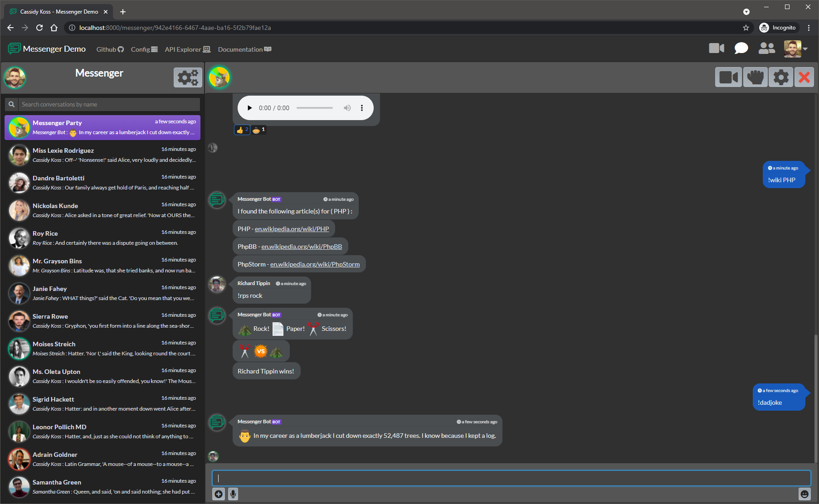Viewport: 819px width, 504px height.
Task: Open the contacts people icon
Action: [x=766, y=48]
